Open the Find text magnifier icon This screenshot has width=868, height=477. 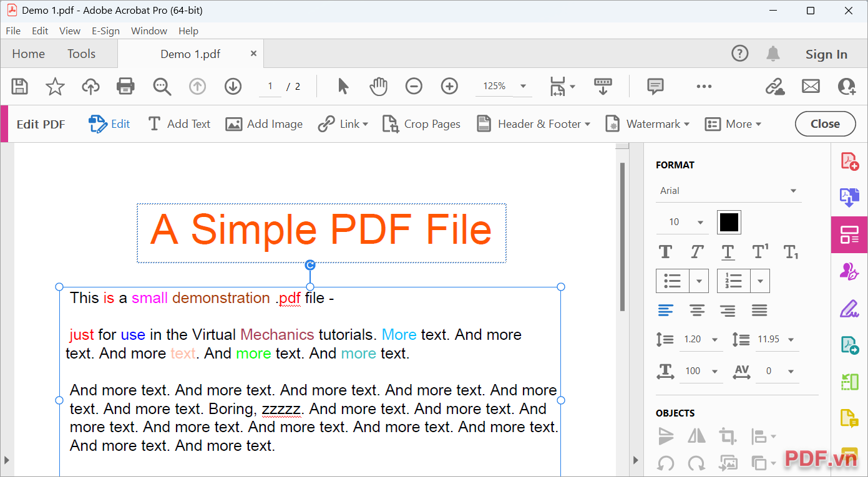point(162,86)
